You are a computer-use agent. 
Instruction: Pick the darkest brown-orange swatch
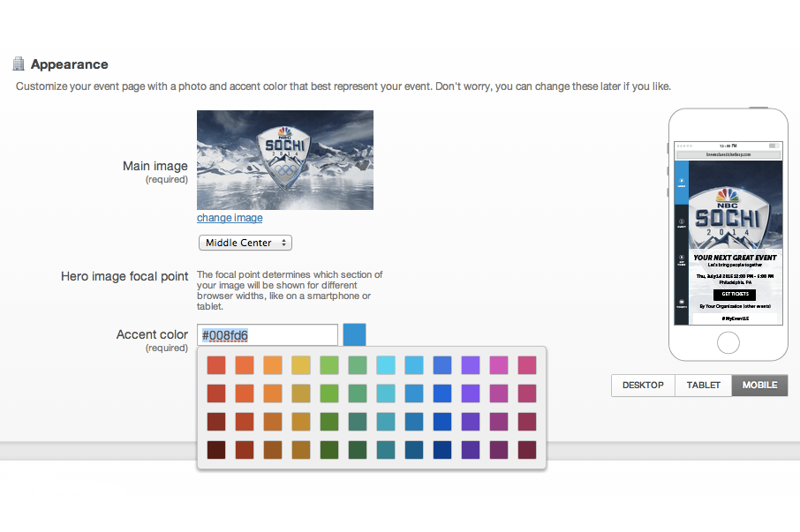(273, 450)
